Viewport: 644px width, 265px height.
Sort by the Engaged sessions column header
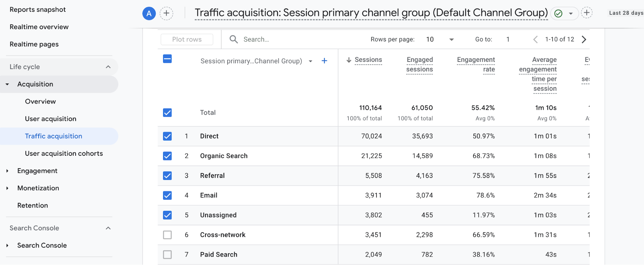419,64
